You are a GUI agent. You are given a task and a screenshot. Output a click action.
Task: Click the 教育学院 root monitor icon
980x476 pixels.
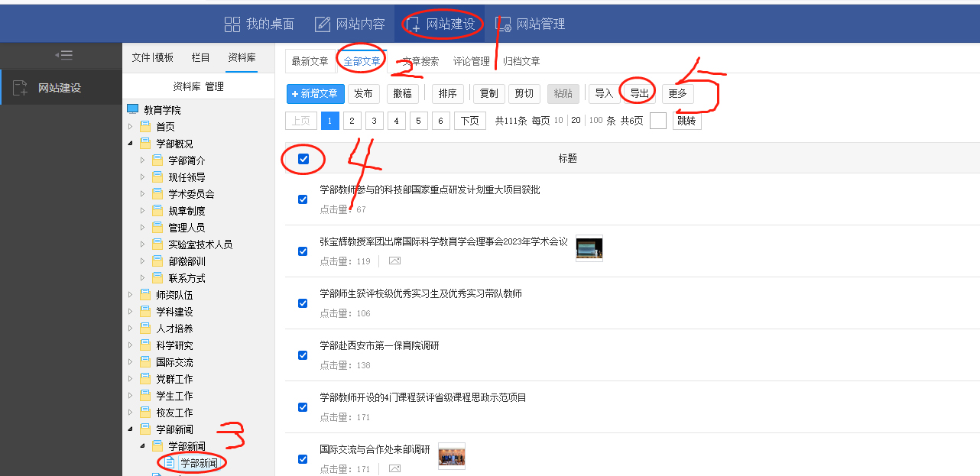click(x=133, y=110)
